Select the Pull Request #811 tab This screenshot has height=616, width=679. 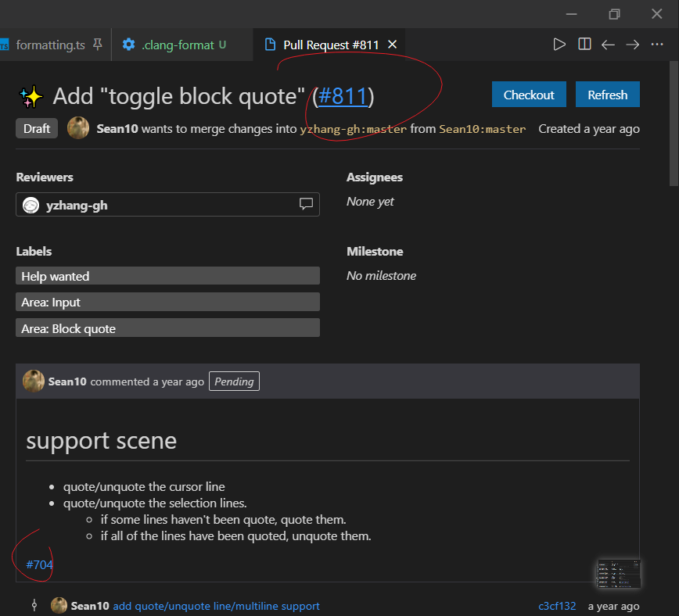[x=331, y=45]
